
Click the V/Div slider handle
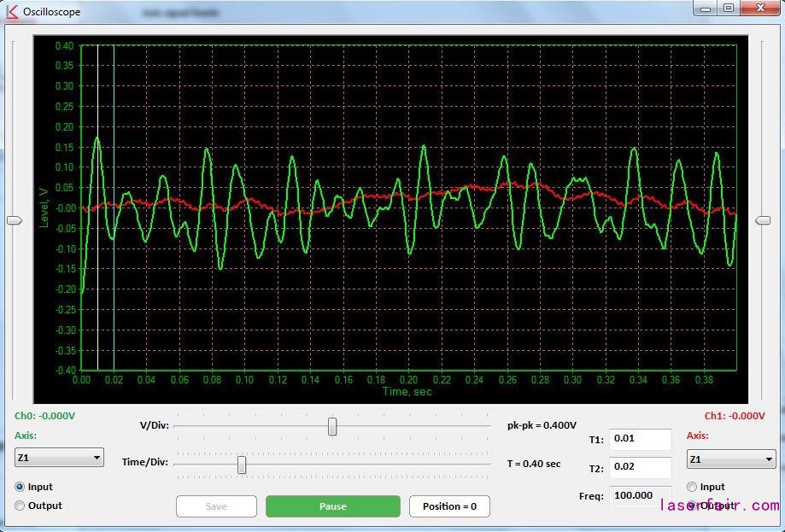click(x=332, y=426)
